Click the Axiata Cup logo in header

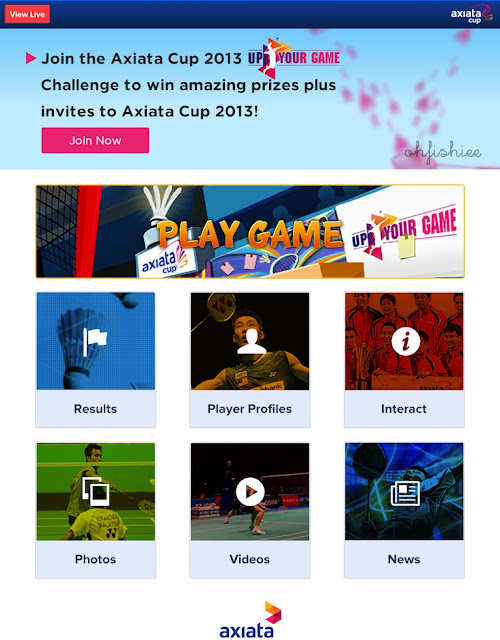[471, 14]
